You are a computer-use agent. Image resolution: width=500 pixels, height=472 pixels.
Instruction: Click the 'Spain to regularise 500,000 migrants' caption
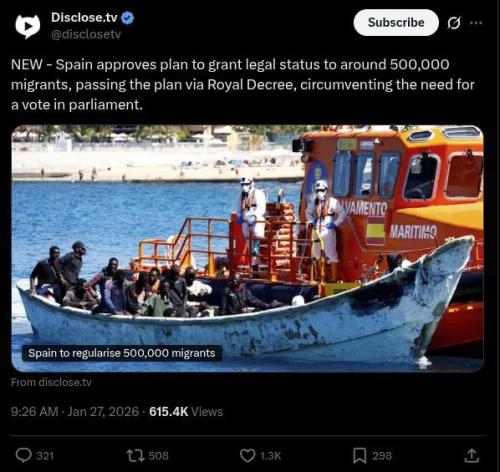[x=122, y=353]
